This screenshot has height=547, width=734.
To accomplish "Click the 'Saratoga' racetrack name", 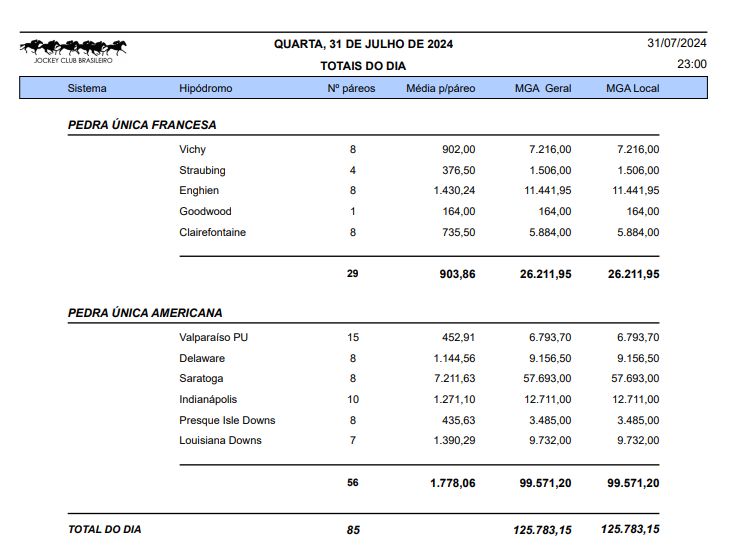I will tap(201, 379).
